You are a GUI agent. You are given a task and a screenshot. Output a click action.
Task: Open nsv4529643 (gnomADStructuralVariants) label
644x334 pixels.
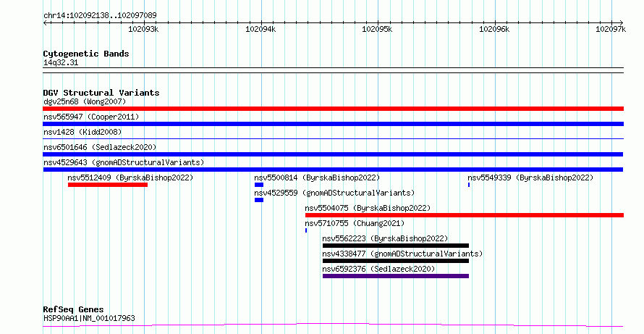(124, 162)
